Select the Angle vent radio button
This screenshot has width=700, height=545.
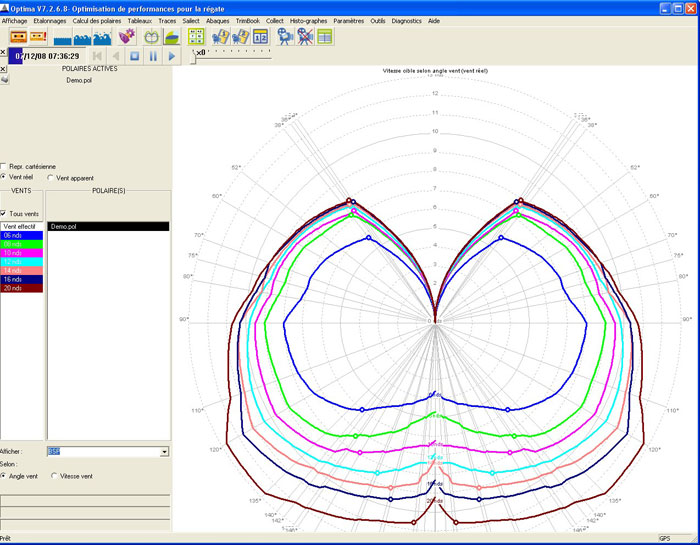click(4, 476)
